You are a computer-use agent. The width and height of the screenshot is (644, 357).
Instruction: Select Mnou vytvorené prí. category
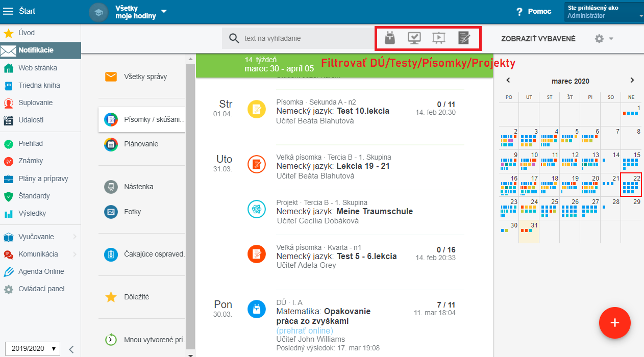[142, 339]
